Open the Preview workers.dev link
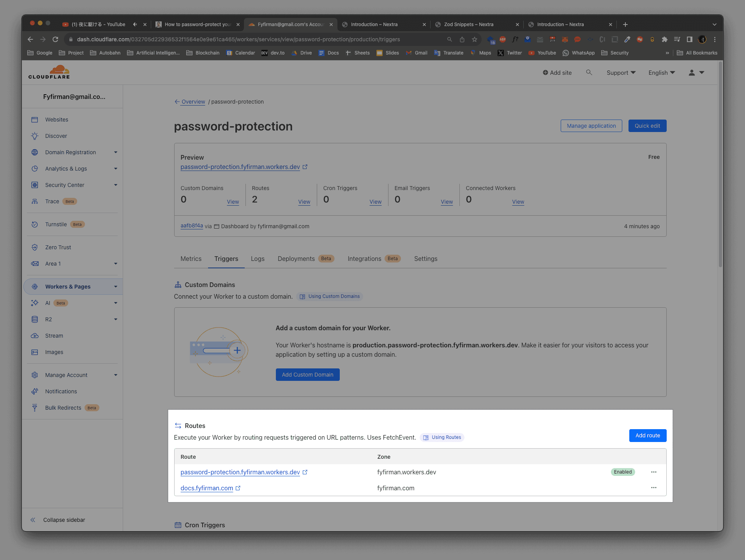This screenshot has width=745, height=560. [x=240, y=167]
